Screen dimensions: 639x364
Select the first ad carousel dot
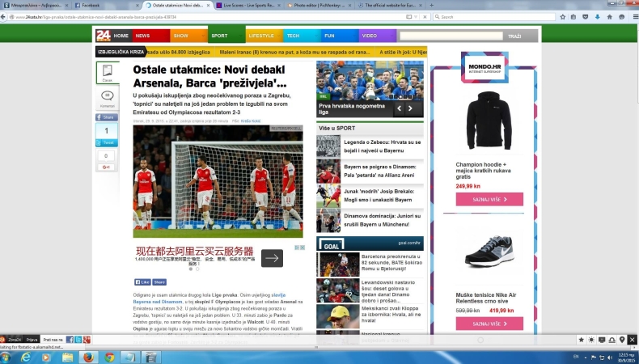point(190,269)
